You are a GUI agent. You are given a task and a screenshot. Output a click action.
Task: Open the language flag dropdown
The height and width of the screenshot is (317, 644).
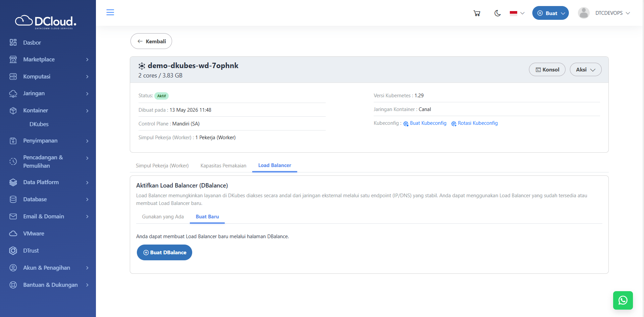[517, 13]
